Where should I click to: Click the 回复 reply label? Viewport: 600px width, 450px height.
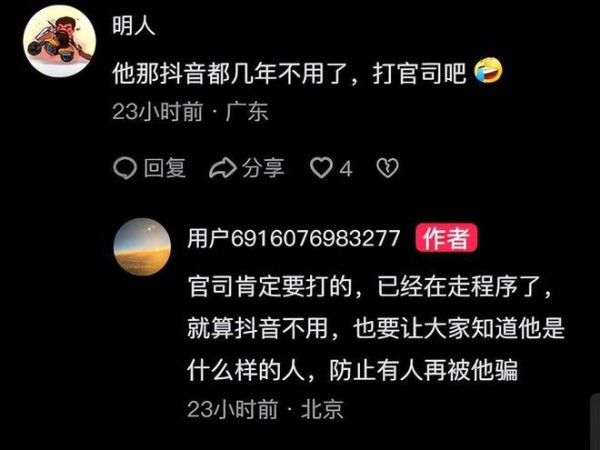point(165,168)
